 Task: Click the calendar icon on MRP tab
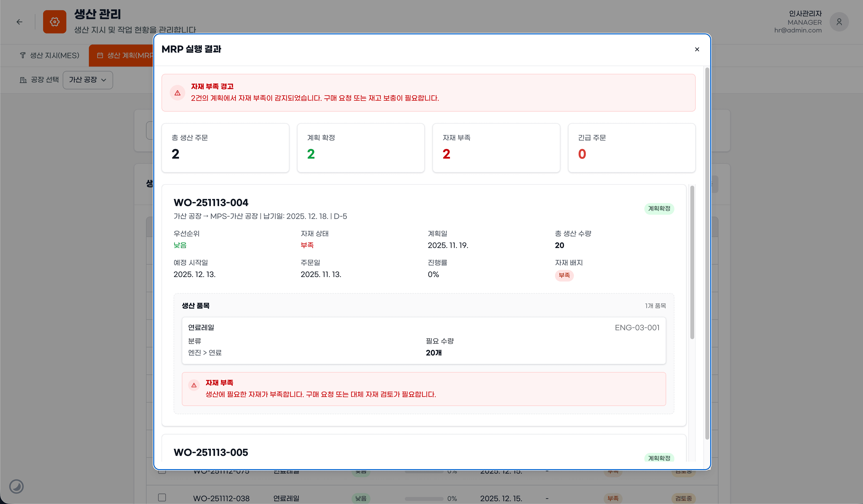tap(100, 55)
